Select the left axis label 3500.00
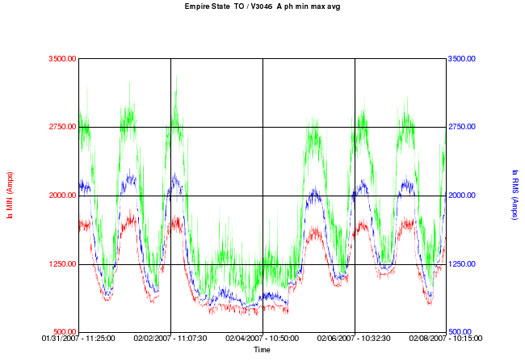Image resolution: width=525 pixels, height=362 pixels. pyautogui.click(x=63, y=59)
